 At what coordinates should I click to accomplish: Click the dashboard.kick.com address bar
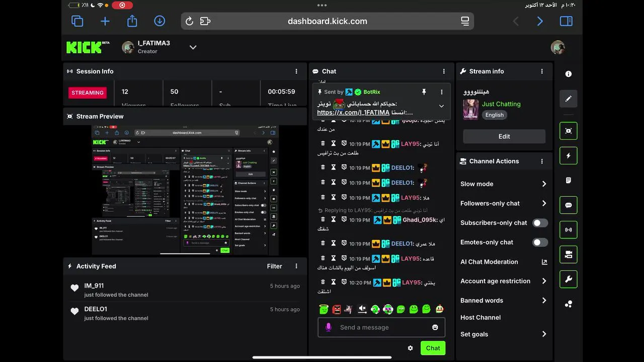click(x=328, y=21)
